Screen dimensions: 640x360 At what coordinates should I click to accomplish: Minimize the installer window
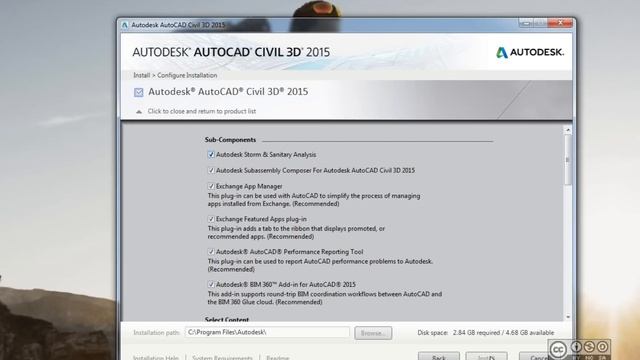pyautogui.click(x=526, y=23)
